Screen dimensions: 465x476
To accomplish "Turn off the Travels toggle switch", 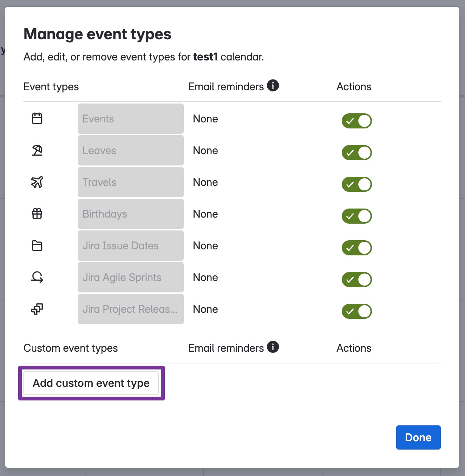I will pyautogui.click(x=357, y=184).
